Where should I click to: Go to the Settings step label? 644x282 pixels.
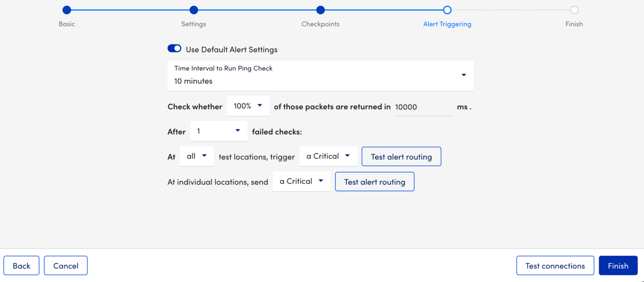(194, 24)
